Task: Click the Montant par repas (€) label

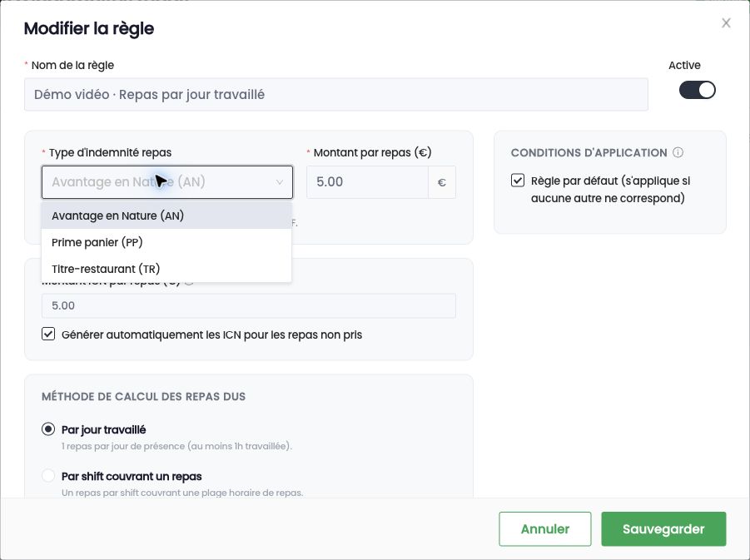Action: (x=373, y=152)
